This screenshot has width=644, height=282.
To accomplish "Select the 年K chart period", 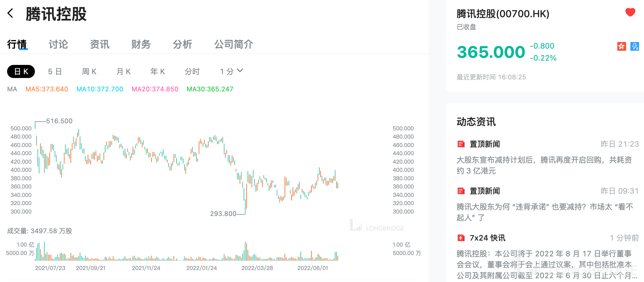I will (158, 71).
